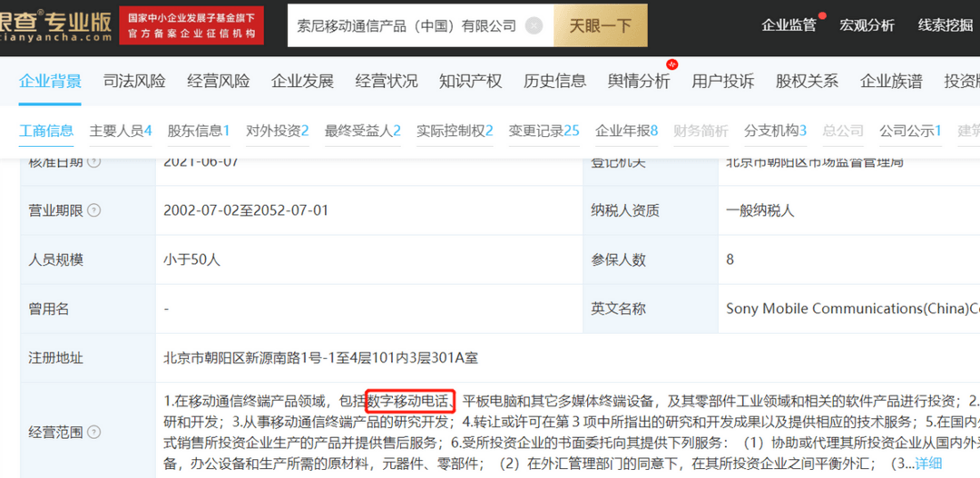Switch to the 企业族谱 tab
This screenshot has width=980, height=478.
click(x=891, y=82)
